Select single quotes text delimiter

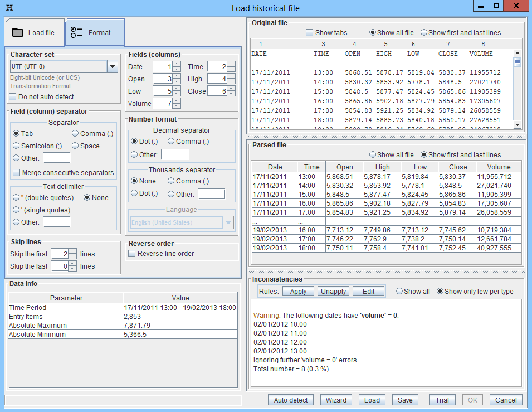16,210
